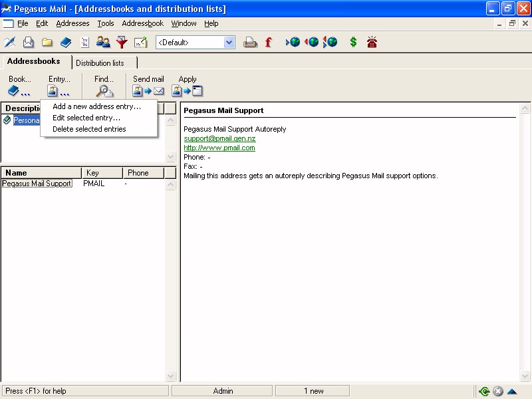Click entry list scrollbar down arrow

tap(171, 376)
